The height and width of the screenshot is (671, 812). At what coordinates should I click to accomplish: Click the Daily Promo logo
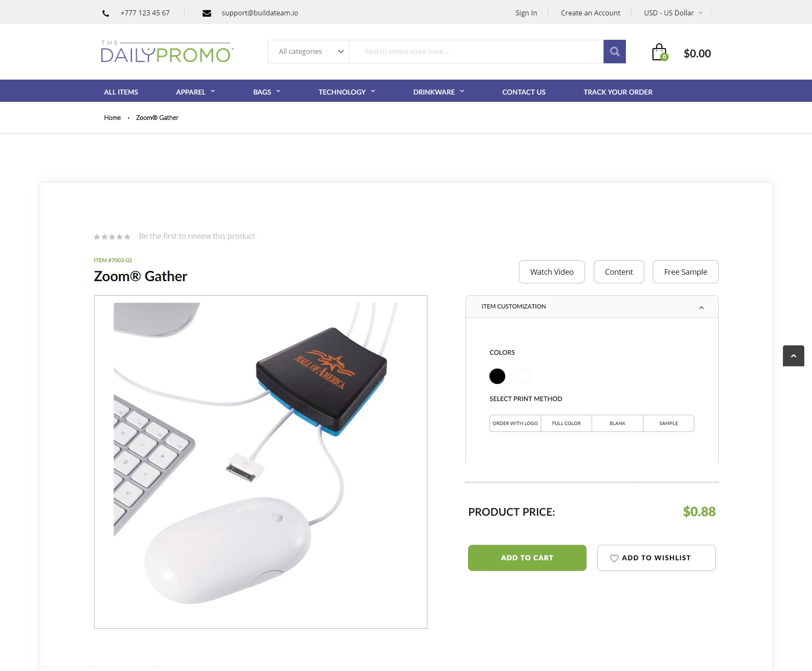(167, 52)
